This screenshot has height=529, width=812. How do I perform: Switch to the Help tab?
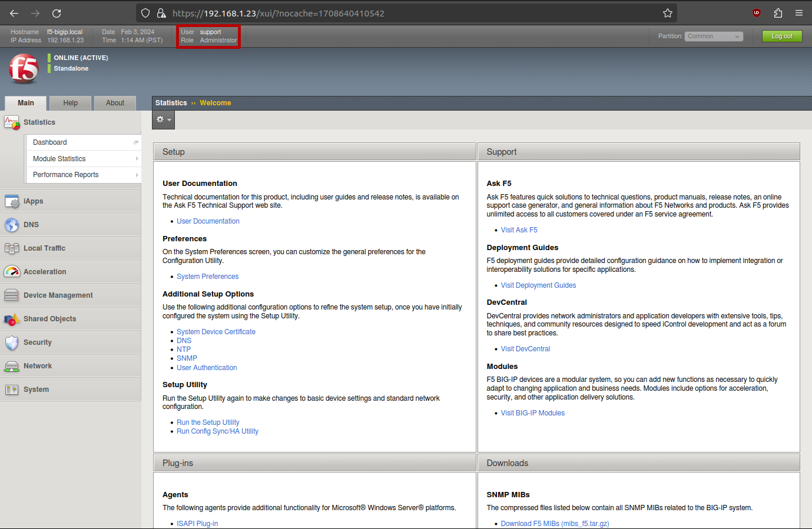pos(71,103)
